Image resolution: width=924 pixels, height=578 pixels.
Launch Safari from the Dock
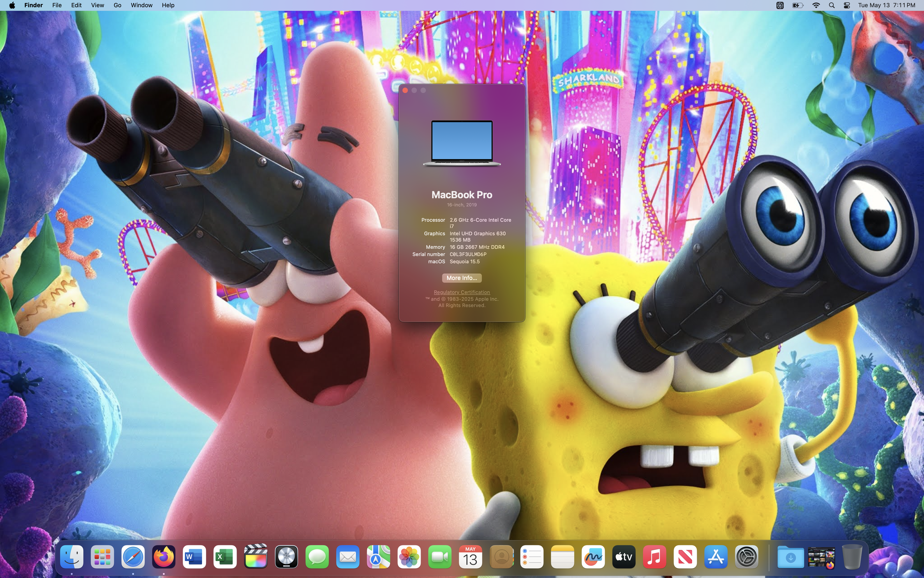click(133, 557)
